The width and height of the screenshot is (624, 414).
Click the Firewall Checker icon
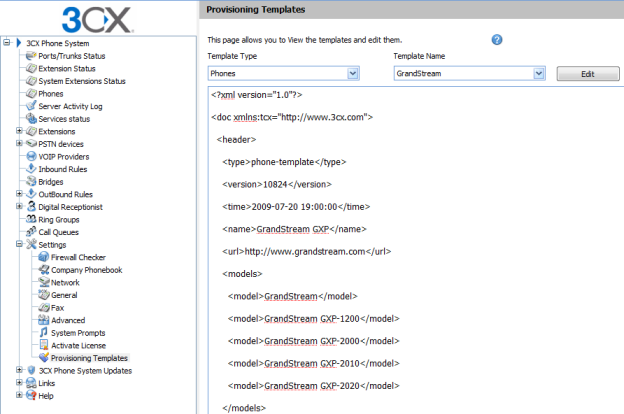pyautogui.click(x=44, y=257)
